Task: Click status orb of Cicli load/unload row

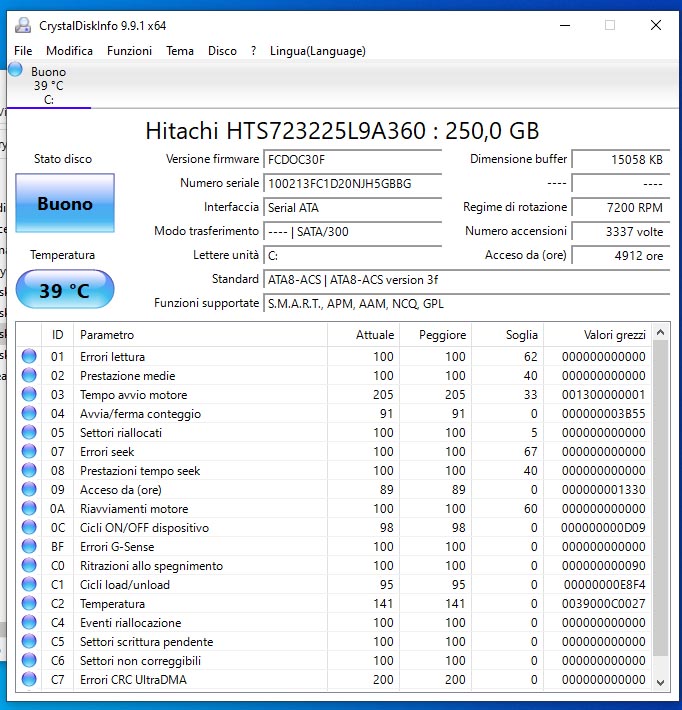Action: (x=29, y=585)
